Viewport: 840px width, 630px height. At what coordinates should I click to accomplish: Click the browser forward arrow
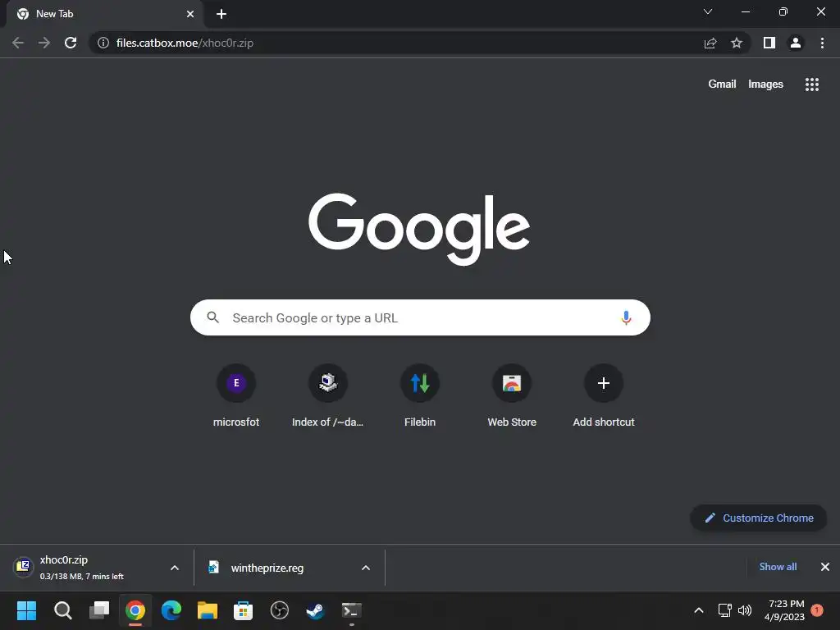[44, 43]
